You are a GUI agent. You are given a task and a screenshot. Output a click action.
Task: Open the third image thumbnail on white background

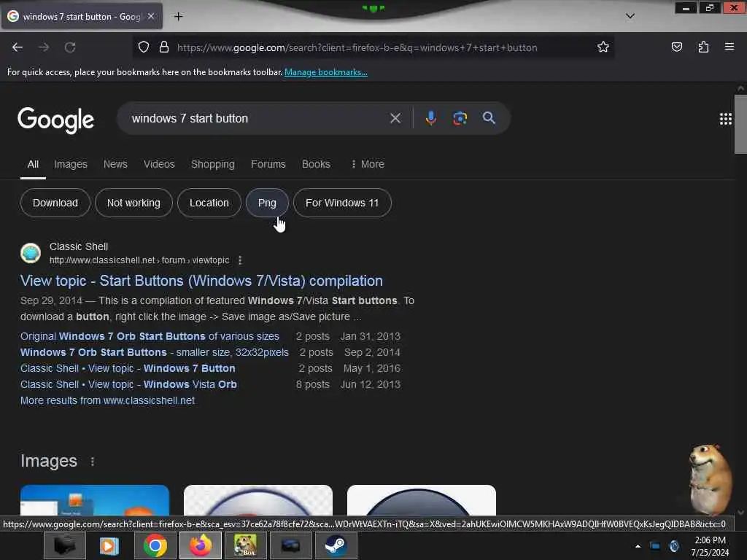coord(422,500)
